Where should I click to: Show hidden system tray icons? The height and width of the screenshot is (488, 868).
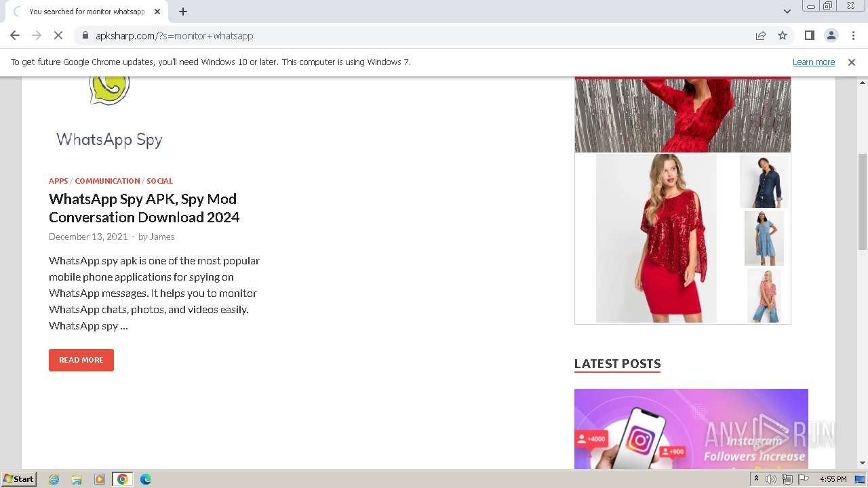756,479
